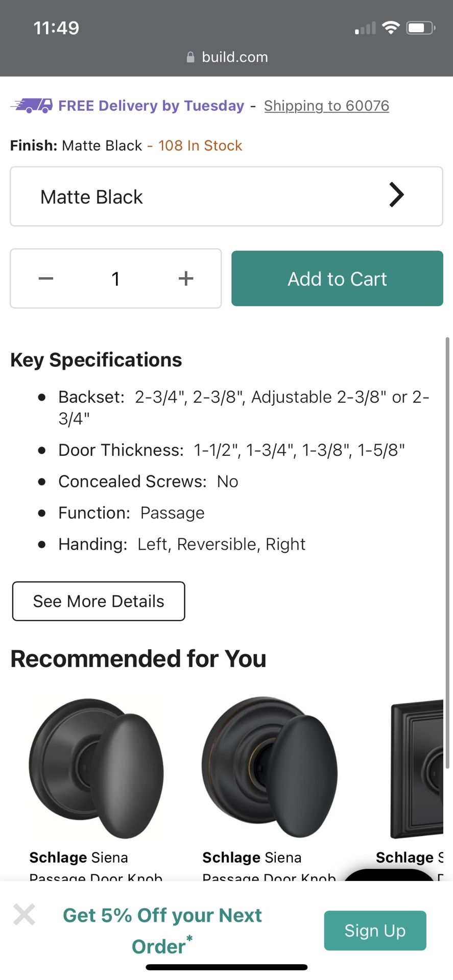Screen dimensions: 453x980
Task: Open the third square rosette knob thumbnail
Action: [x=417, y=769]
